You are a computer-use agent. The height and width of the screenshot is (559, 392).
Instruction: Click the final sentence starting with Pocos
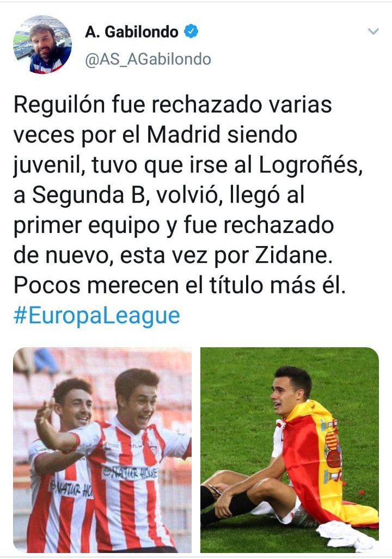point(180,286)
